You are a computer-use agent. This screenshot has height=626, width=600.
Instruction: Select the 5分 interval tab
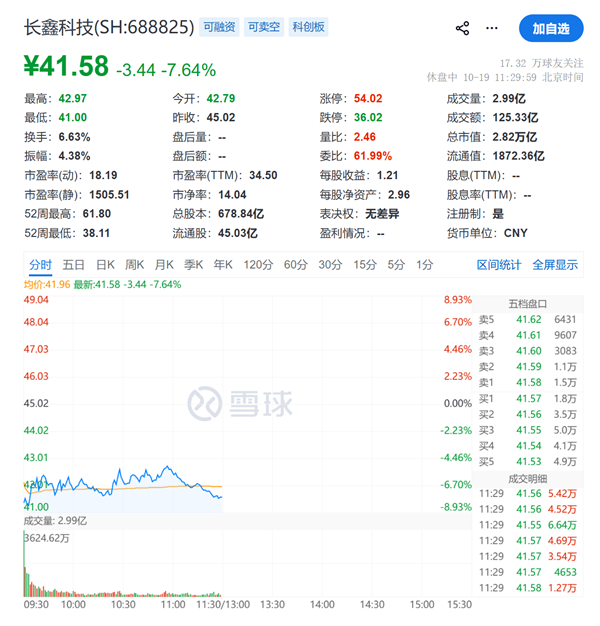(396, 265)
